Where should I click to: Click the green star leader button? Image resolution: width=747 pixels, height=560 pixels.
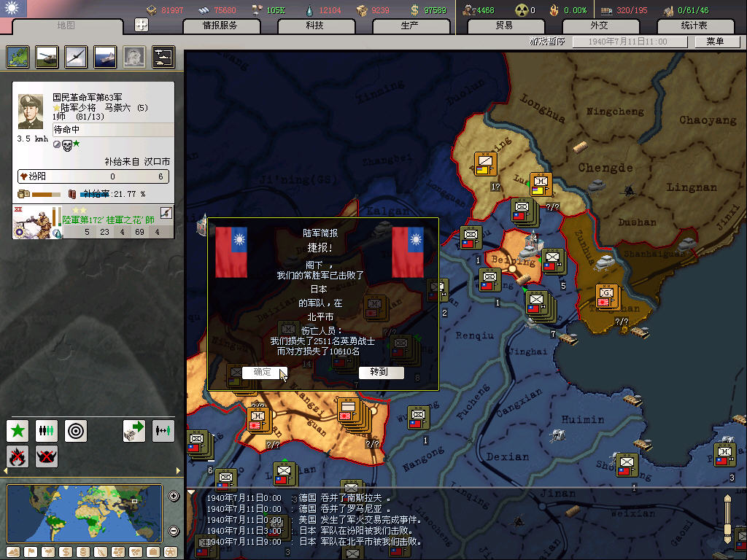pyautogui.click(x=18, y=431)
